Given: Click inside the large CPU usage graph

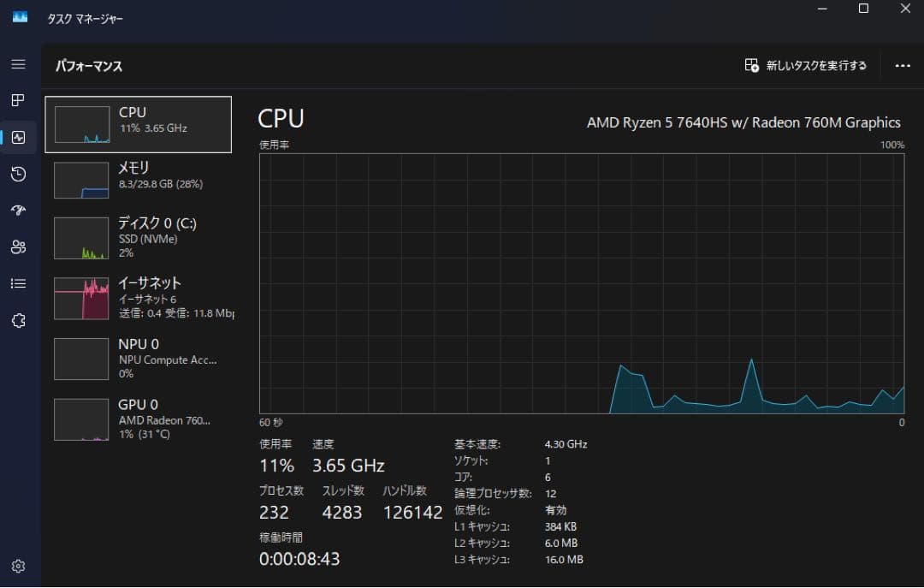Looking at the screenshot, I should click(x=582, y=282).
